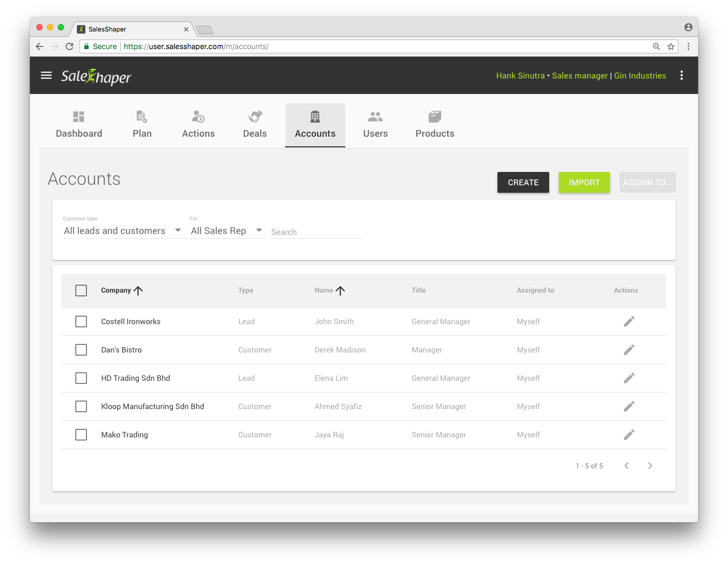Bookmark this page with the star
This screenshot has width=728, height=565.
tap(671, 46)
